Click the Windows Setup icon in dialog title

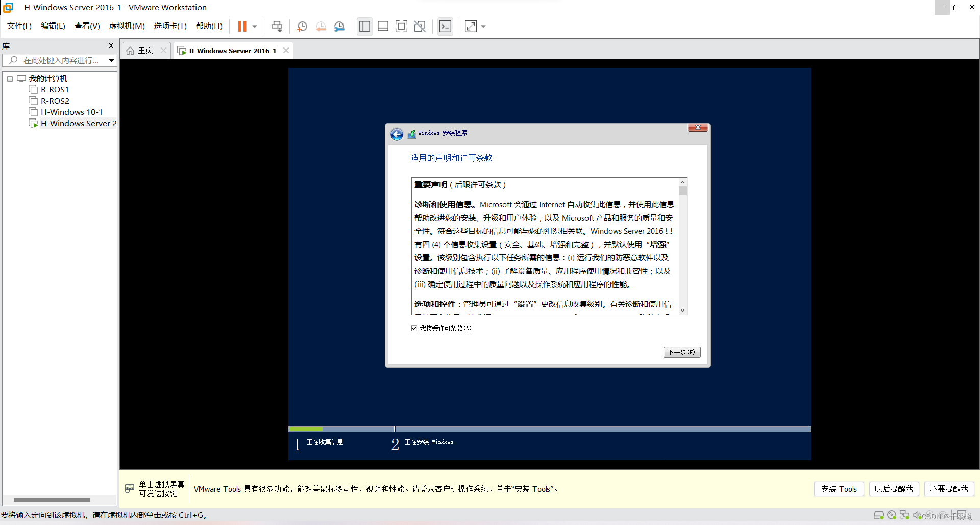[412, 134]
